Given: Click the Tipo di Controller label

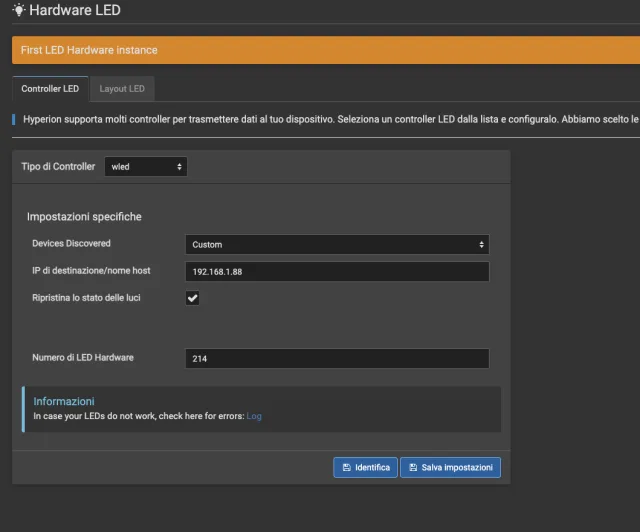Looking at the screenshot, I should pyautogui.click(x=58, y=166).
